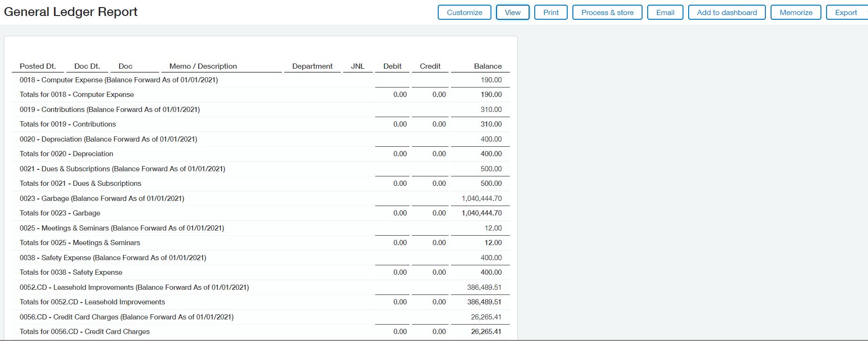This screenshot has height=342, width=868.
Task: Select 0021 - Dues & Subscriptions balance forward row
Action: [261, 169]
